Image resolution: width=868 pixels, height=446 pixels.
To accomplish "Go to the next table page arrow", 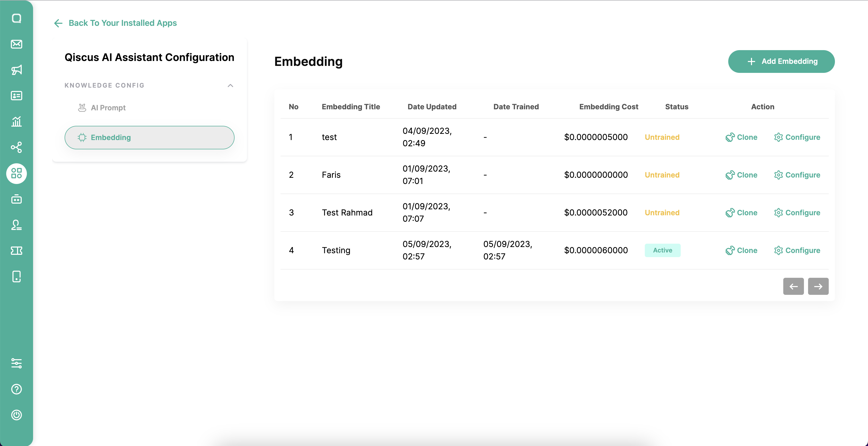I will click(818, 286).
